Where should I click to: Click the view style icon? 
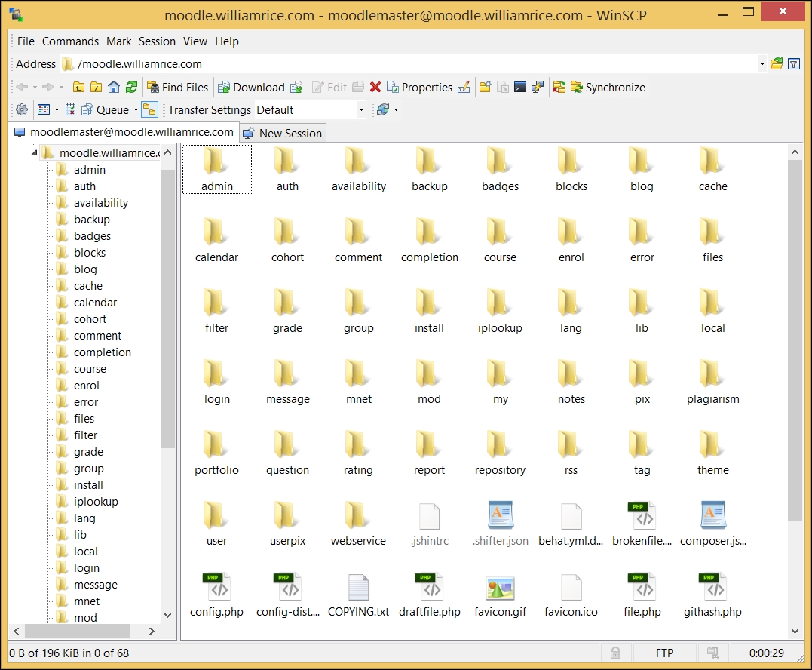(x=44, y=110)
